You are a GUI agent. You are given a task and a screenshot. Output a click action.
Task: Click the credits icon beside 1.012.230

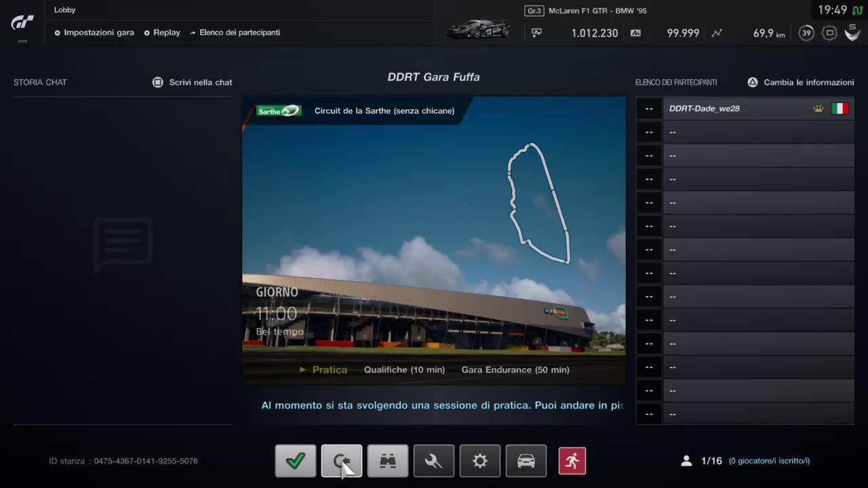537,33
